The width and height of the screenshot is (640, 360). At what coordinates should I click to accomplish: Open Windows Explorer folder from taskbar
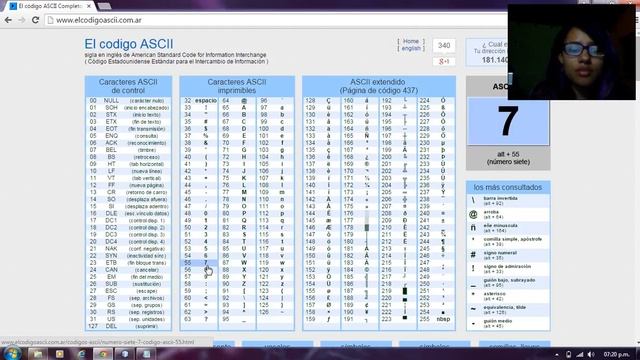coord(38,354)
